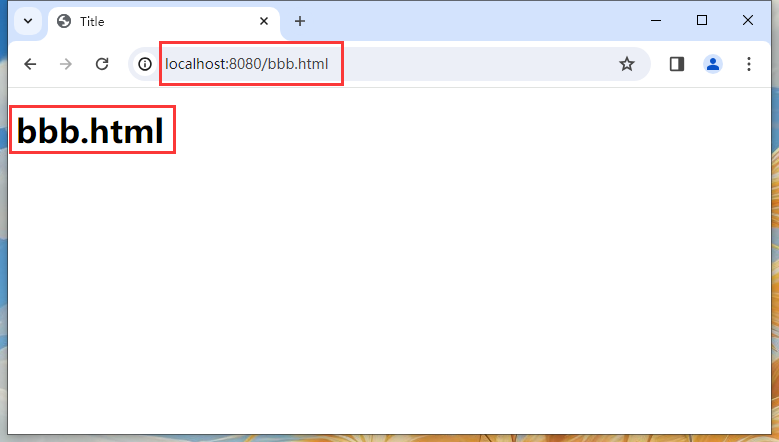Open Chrome three-dot menu
Image resolution: width=779 pixels, height=442 pixels.
click(749, 64)
